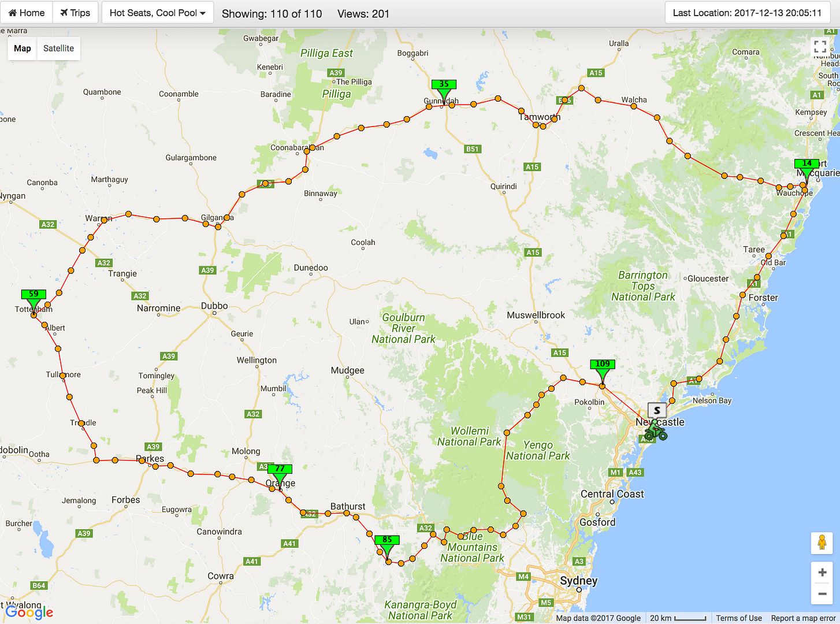Click the 20 km scale bar
The height and width of the screenshot is (624, 840).
(x=678, y=618)
